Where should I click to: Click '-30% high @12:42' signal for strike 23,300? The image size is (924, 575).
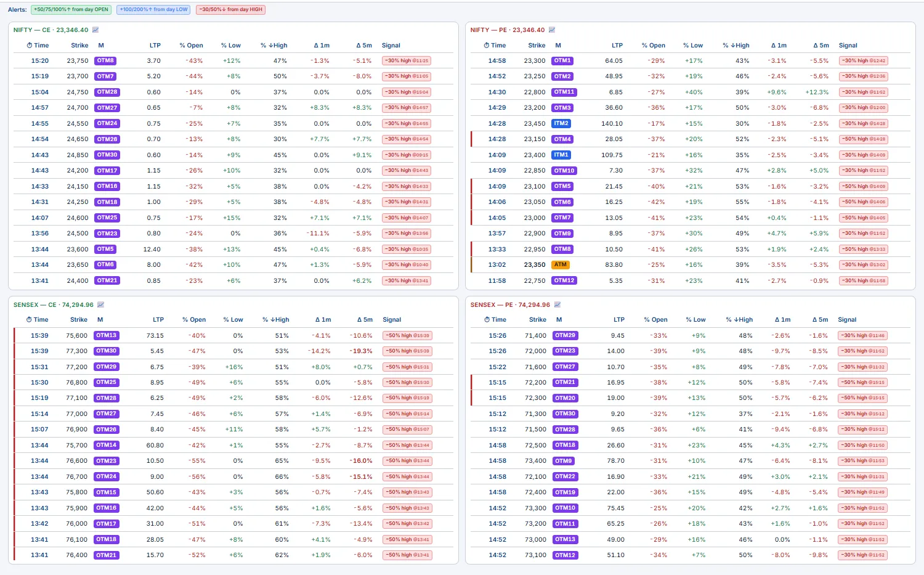point(864,60)
